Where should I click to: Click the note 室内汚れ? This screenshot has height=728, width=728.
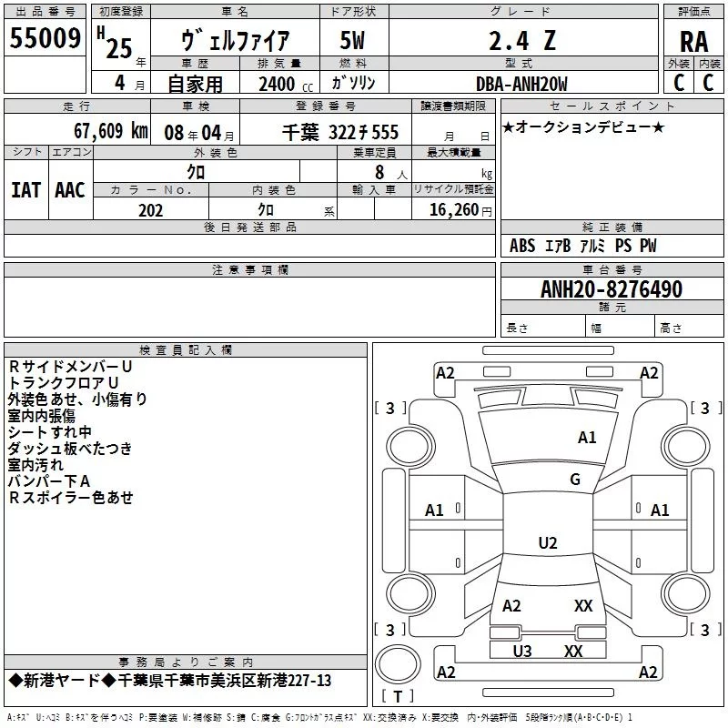[35, 465]
